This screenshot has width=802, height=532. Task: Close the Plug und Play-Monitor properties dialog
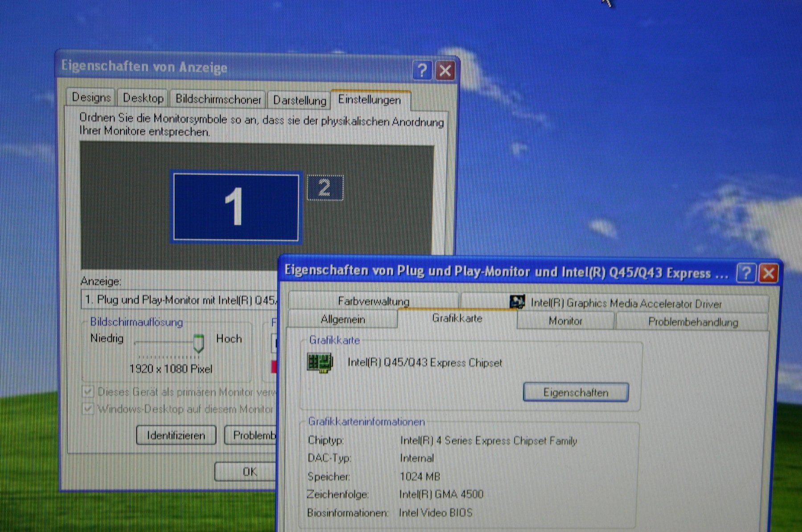coord(769,273)
